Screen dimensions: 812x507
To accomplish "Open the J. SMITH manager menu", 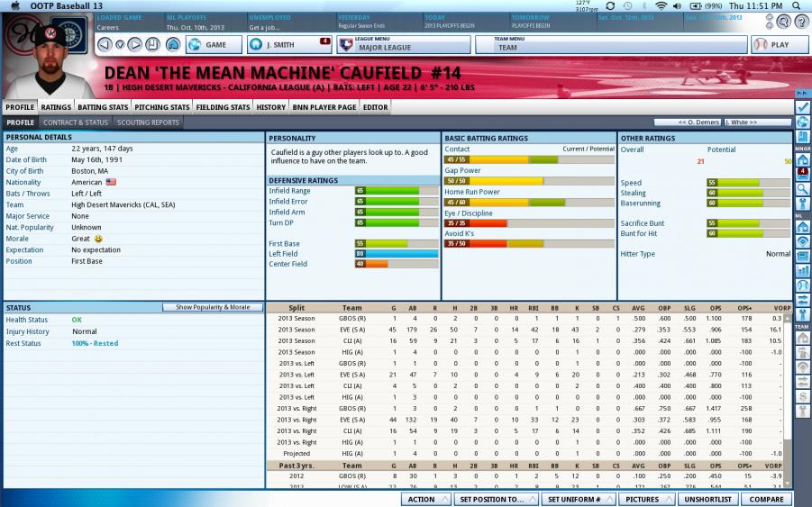I will coord(289,44).
